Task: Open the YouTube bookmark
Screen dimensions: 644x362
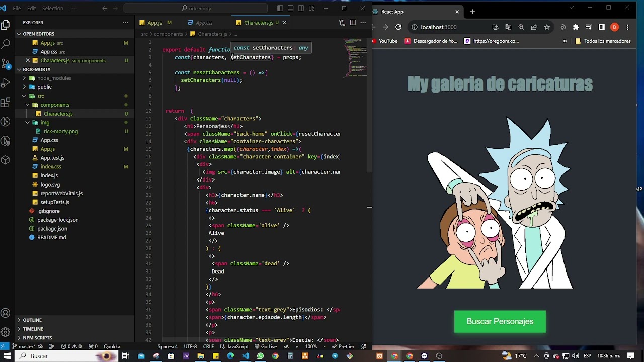Action: pos(384,41)
